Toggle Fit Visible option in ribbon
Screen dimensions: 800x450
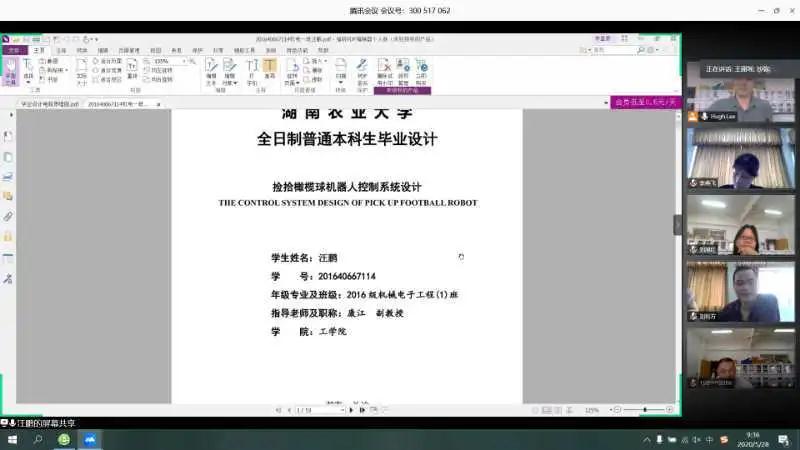[x=107, y=80]
